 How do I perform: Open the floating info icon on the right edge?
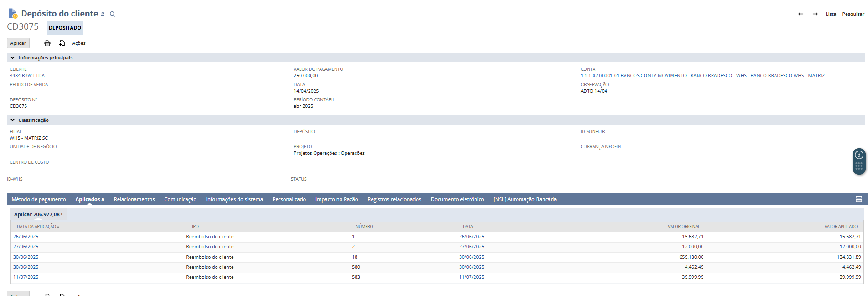pyautogui.click(x=859, y=155)
